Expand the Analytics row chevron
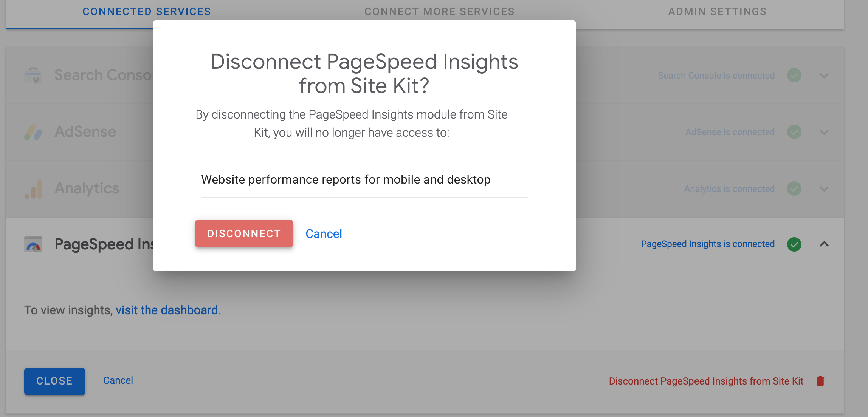868x417 pixels. point(823,188)
